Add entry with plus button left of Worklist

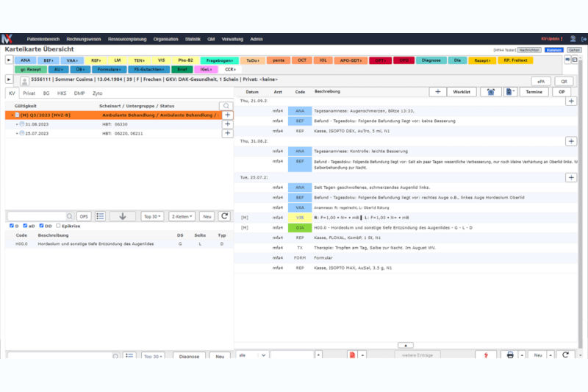pos(437,92)
